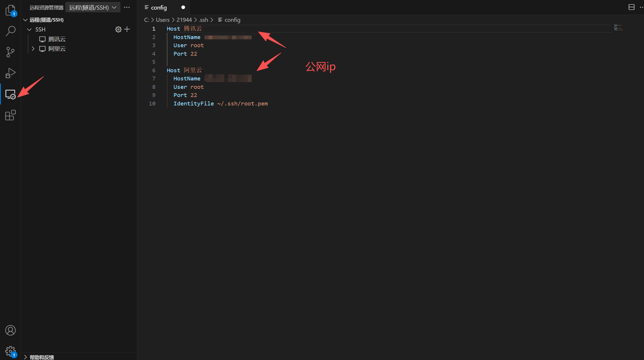Screen dimensions: 644x360
Task: Open the Source Control view
Action: pos(10,52)
